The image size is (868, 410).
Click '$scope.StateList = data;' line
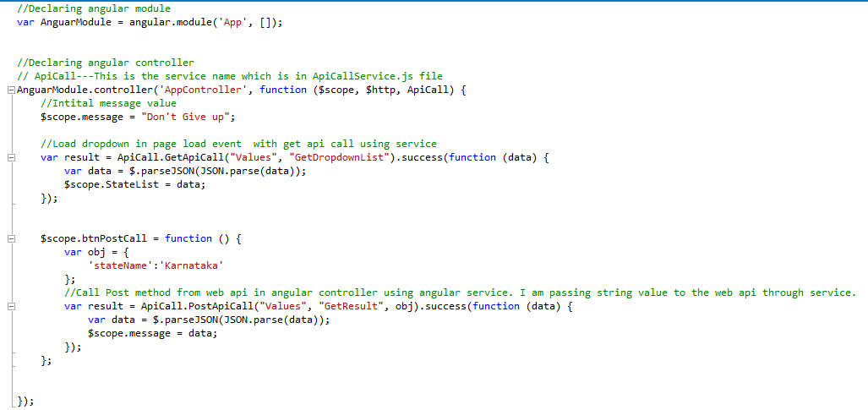coord(135,184)
